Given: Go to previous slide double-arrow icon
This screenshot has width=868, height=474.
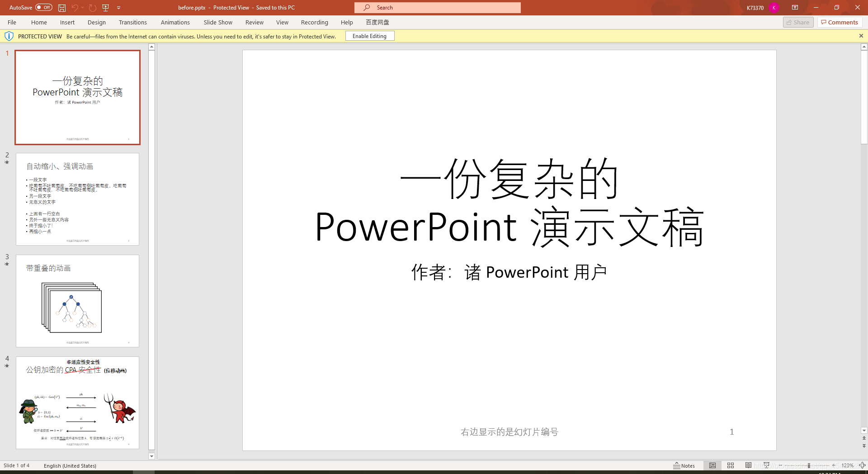Looking at the screenshot, I should tap(864, 438).
